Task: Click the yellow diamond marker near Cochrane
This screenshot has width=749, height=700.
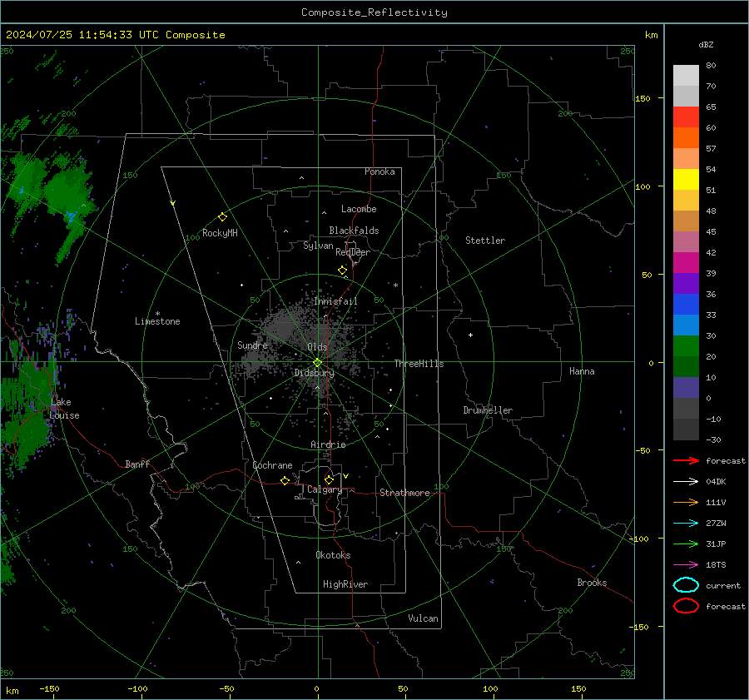Action: 285,480
